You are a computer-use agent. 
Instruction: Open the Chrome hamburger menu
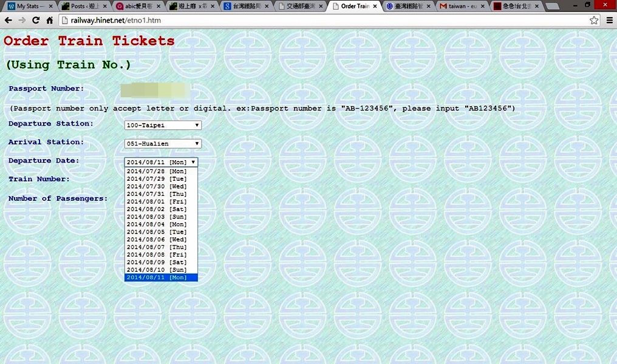coord(610,20)
